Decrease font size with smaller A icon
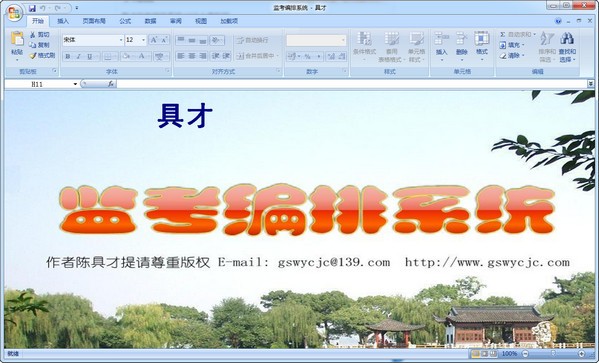 click(x=164, y=40)
